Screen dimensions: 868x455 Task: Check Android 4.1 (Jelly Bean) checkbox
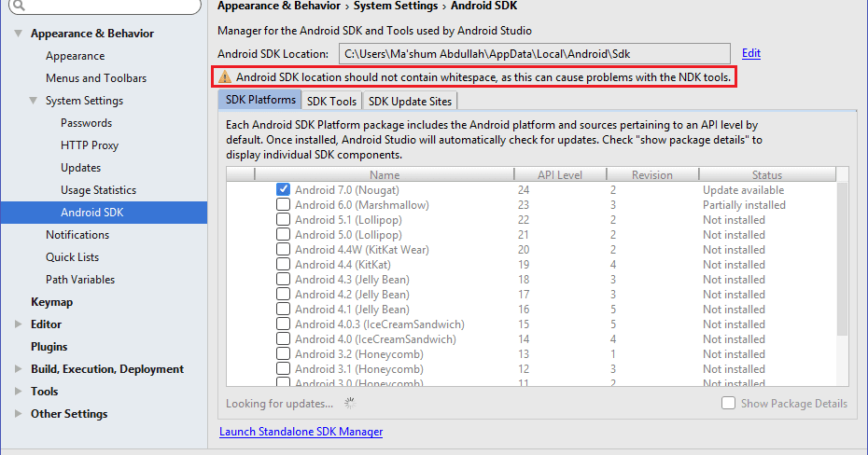point(283,309)
